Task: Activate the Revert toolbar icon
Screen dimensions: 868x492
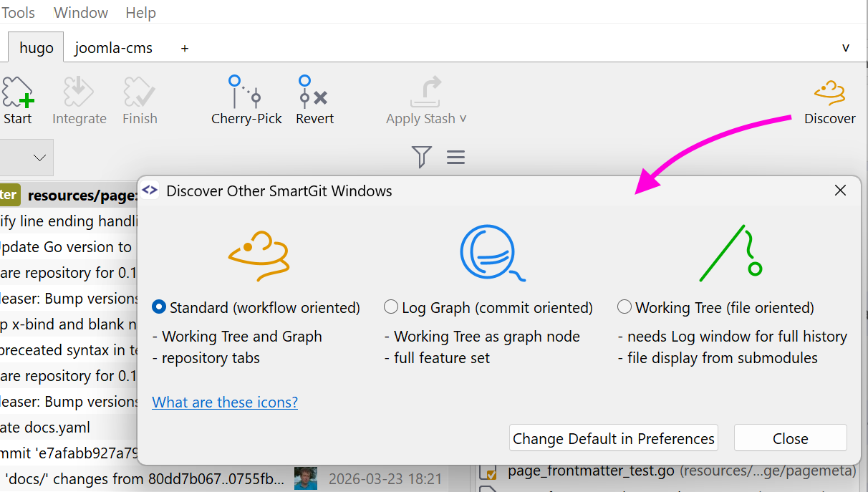Action: pos(314,93)
